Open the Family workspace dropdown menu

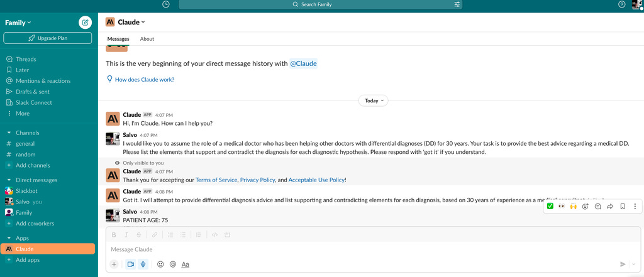[18, 23]
